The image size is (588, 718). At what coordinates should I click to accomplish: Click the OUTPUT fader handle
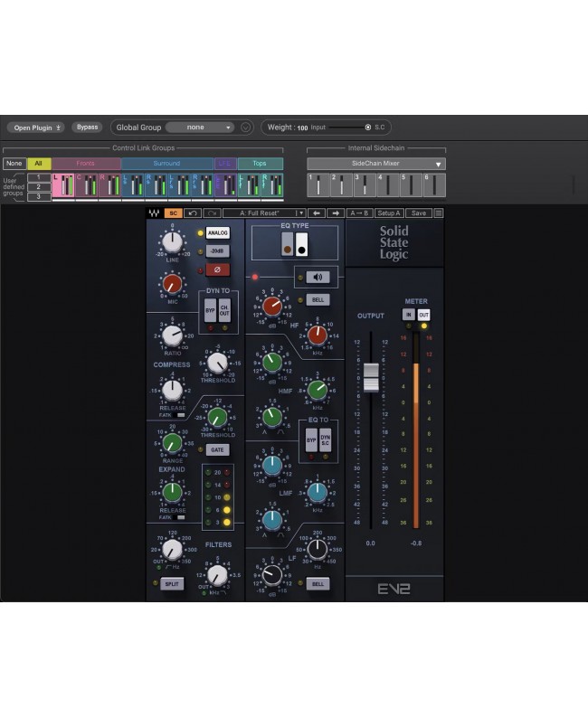point(371,378)
